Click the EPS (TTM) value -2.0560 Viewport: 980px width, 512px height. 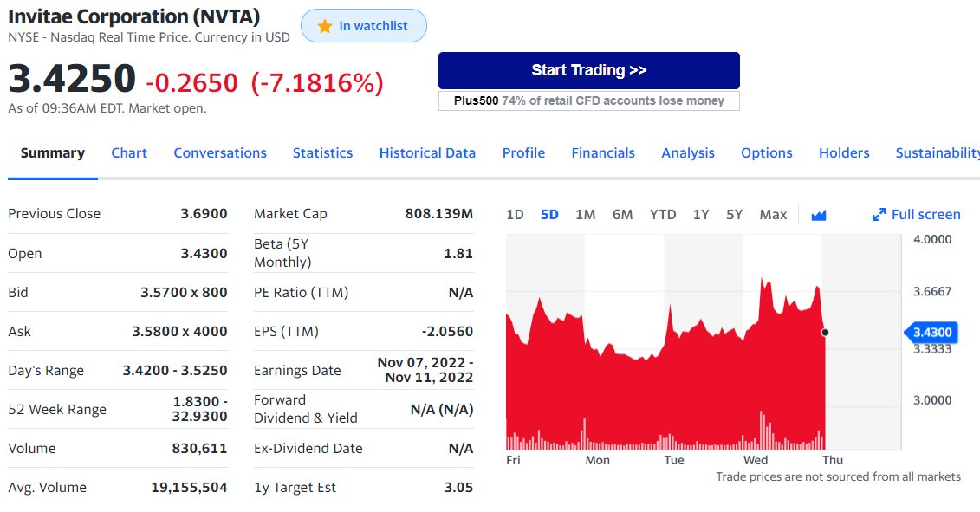tap(447, 331)
